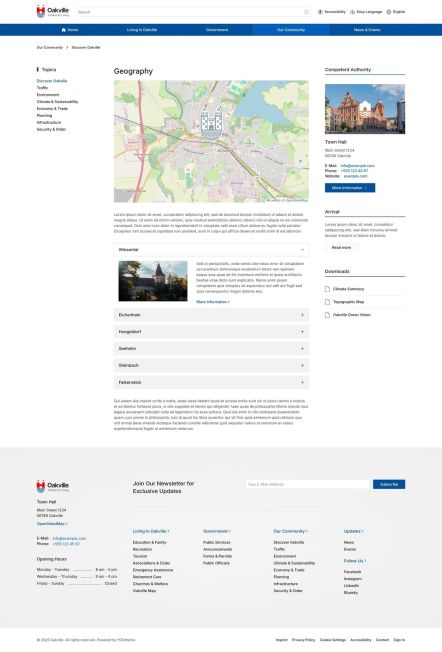Screen dimensions: 442x652
Task: Click the example.com website link
Action: point(356,176)
